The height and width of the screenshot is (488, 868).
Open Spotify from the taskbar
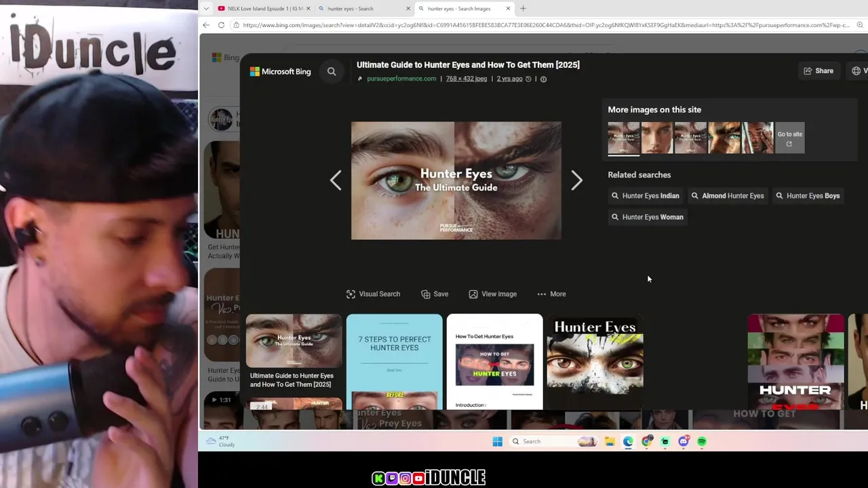702,442
